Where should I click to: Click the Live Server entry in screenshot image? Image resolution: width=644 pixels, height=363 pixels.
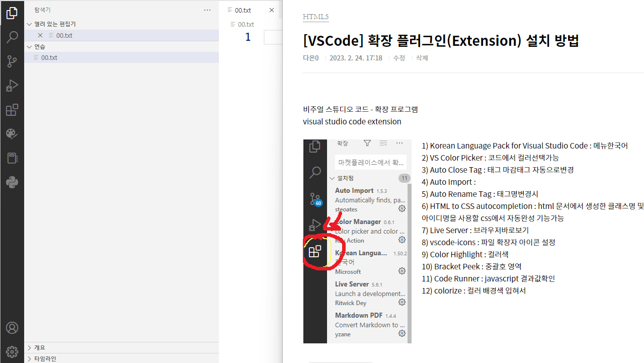[370, 294]
